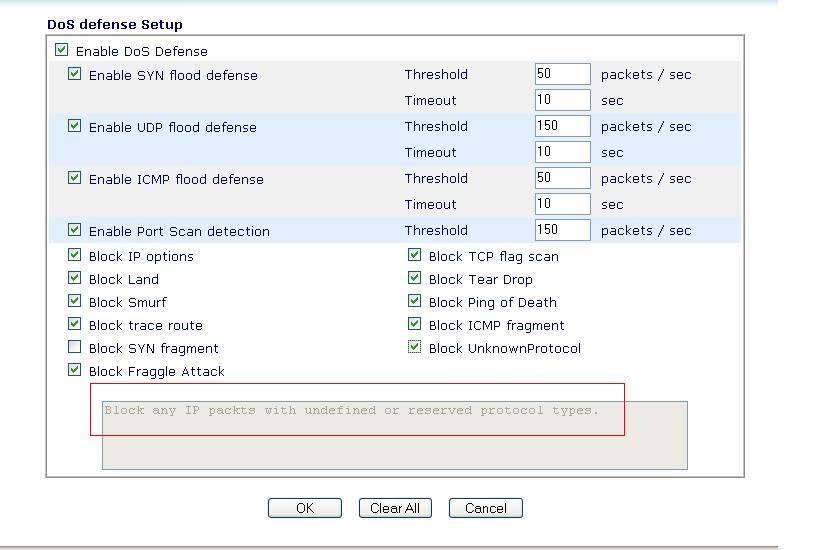The width and height of the screenshot is (837, 550).
Task: Select UDP flood Threshold input field
Action: [562, 126]
